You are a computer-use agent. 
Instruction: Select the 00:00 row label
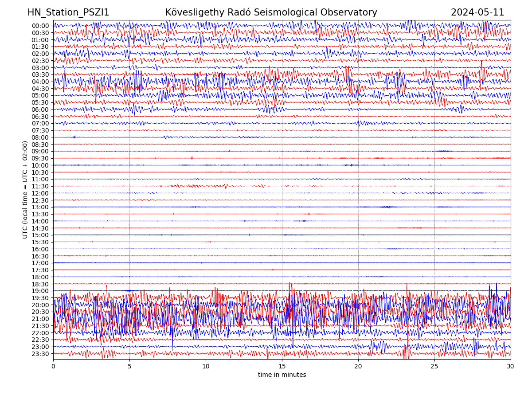click(40, 26)
